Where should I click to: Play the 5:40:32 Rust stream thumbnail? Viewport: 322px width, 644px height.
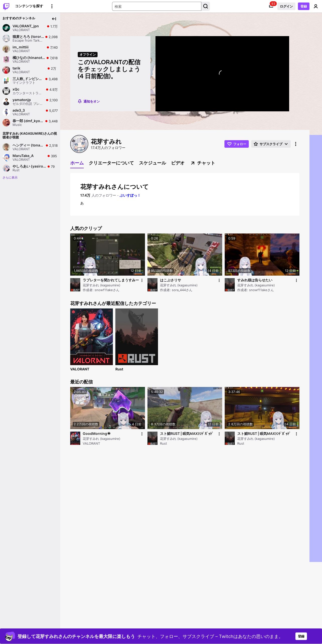pyautogui.click(x=185, y=408)
